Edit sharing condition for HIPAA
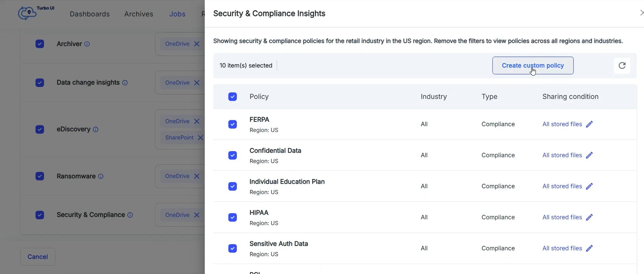The image size is (644, 274). (x=589, y=217)
